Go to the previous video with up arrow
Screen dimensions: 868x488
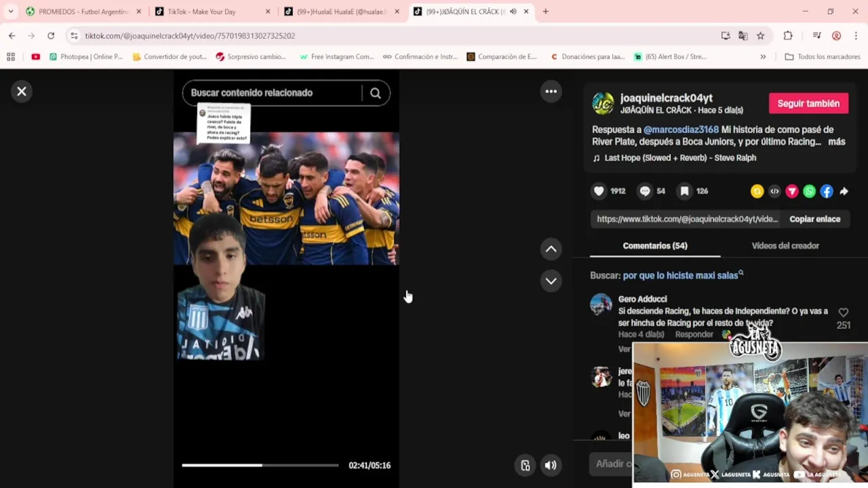(551, 249)
